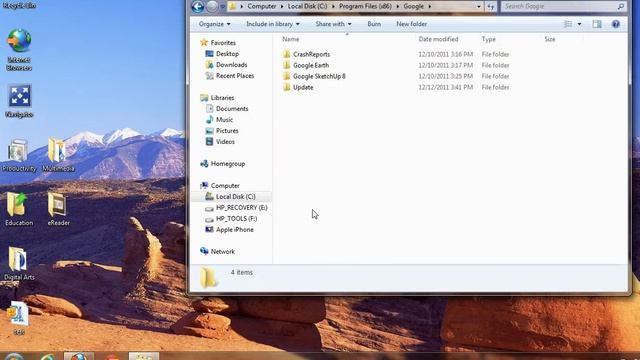The image size is (640, 360).
Task: Click the forward navigation arrow
Action: pyautogui.click(x=211, y=7)
